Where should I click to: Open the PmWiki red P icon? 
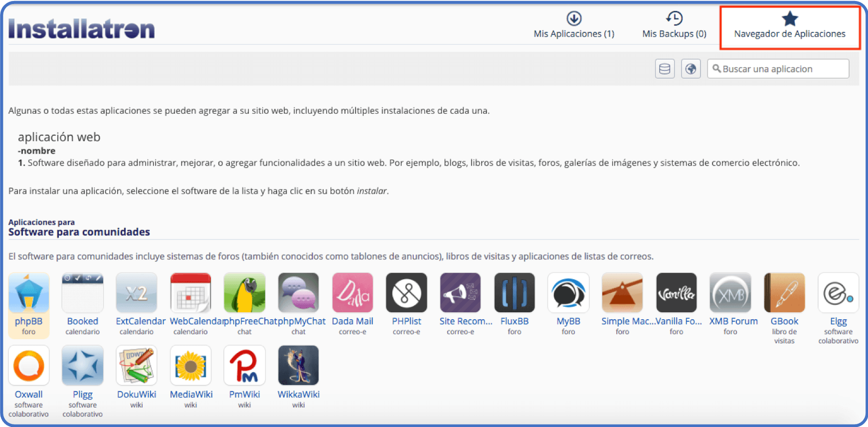[245, 366]
